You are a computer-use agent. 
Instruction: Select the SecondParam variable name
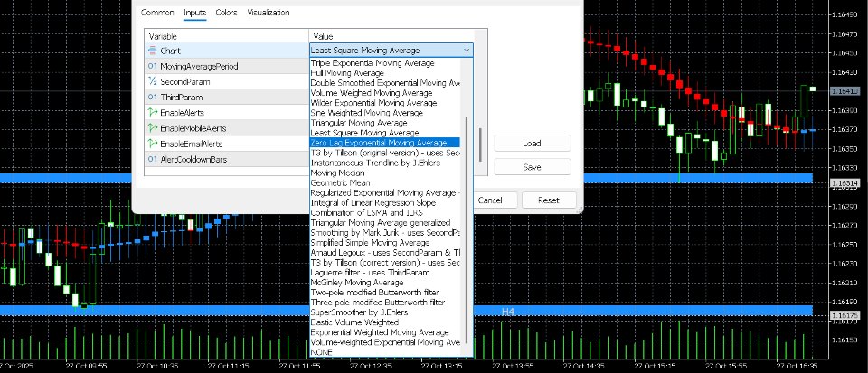[184, 82]
